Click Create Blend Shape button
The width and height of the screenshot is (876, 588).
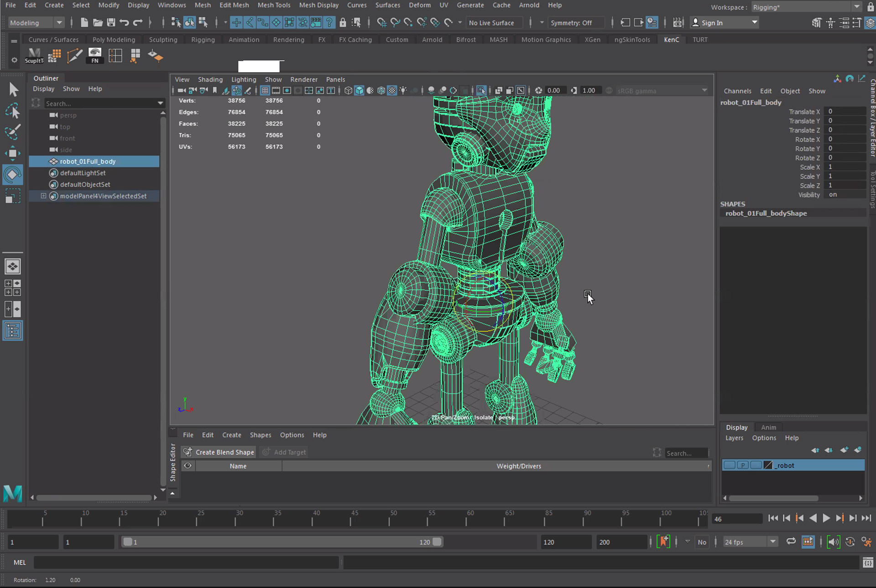pyautogui.click(x=219, y=452)
